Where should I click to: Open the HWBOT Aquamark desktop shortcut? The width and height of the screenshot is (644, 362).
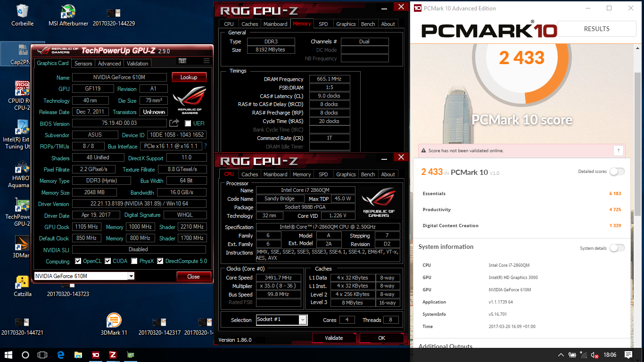tap(21, 173)
